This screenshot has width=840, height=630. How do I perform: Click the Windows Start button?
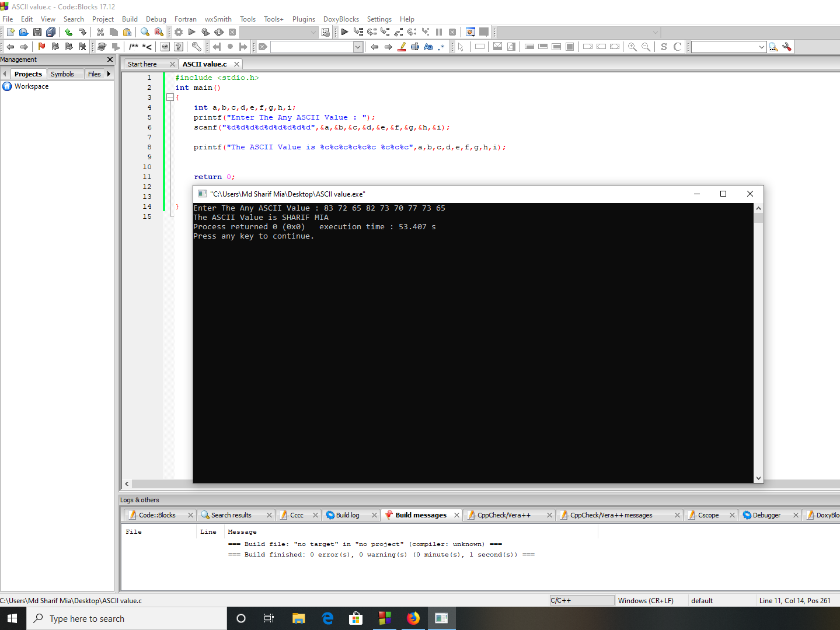click(13, 618)
